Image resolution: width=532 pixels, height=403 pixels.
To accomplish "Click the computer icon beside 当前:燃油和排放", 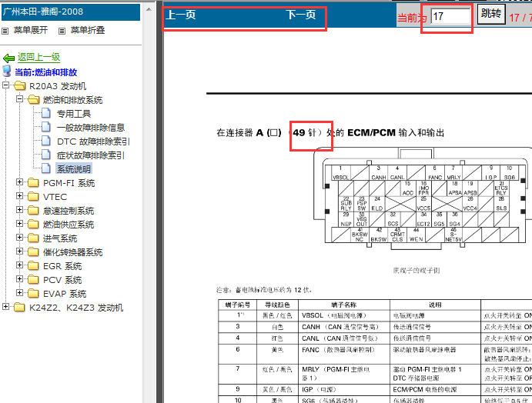I will [6, 72].
